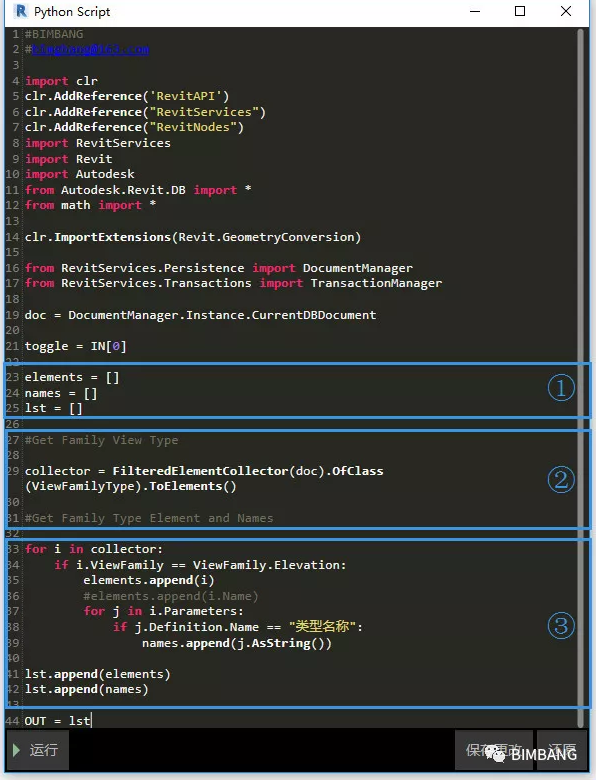Click the TransactionManager import line
596x780 pixels.
[x=233, y=283]
